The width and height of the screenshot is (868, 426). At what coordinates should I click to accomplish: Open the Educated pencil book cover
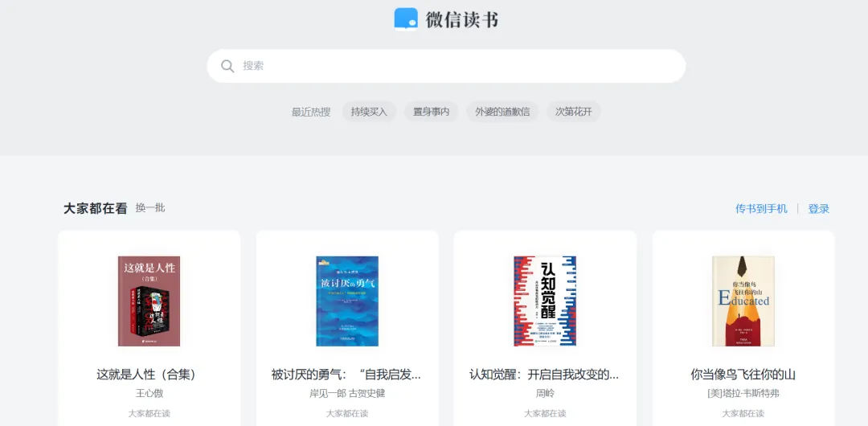pyautogui.click(x=743, y=301)
